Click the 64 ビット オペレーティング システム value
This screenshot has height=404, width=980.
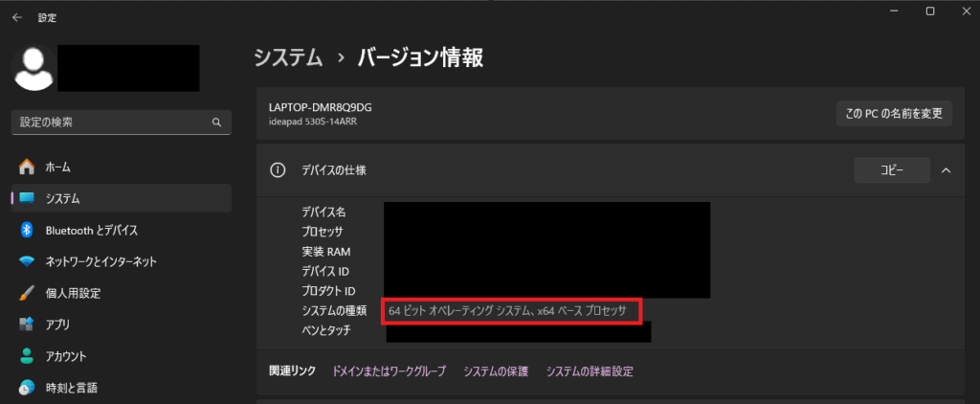[507, 311]
